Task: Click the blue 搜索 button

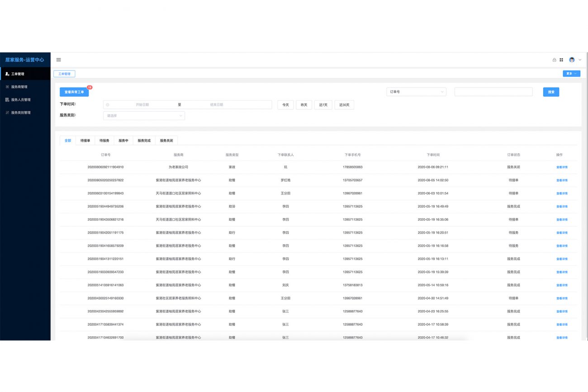Action: [551, 92]
